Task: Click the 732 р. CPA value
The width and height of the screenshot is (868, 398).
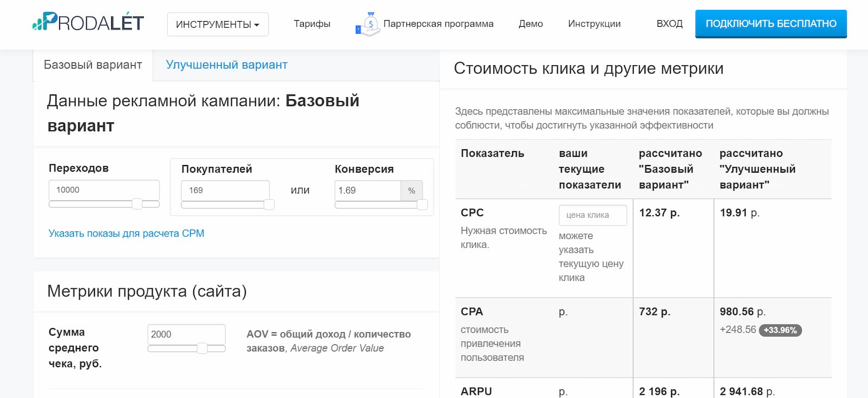Action: pos(655,312)
